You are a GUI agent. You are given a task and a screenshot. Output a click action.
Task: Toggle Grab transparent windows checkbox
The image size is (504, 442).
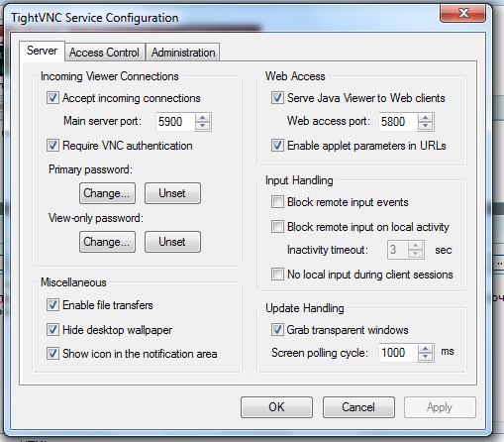click(277, 330)
